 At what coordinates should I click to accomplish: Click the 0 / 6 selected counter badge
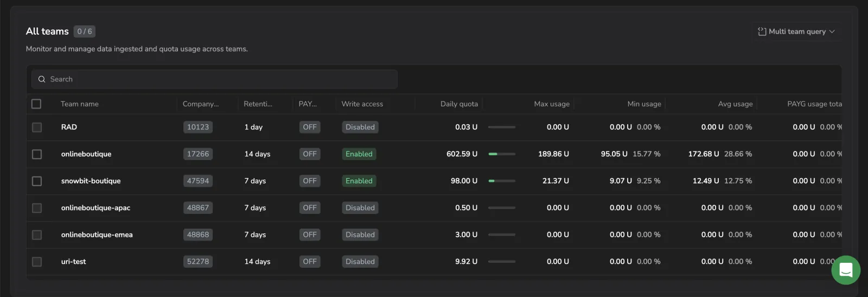coord(84,31)
